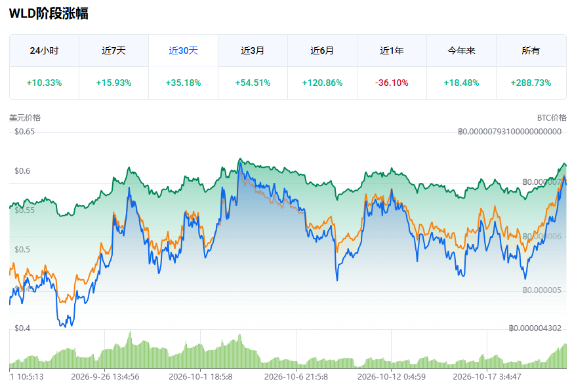
Task: Open the 近1年 period tab
Action: tap(392, 50)
